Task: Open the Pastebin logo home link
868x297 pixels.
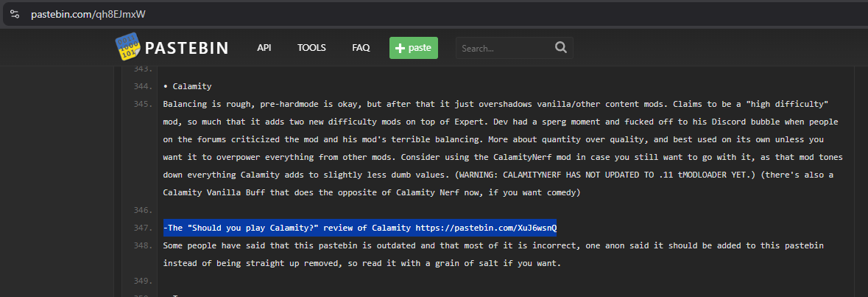Action: (x=172, y=48)
